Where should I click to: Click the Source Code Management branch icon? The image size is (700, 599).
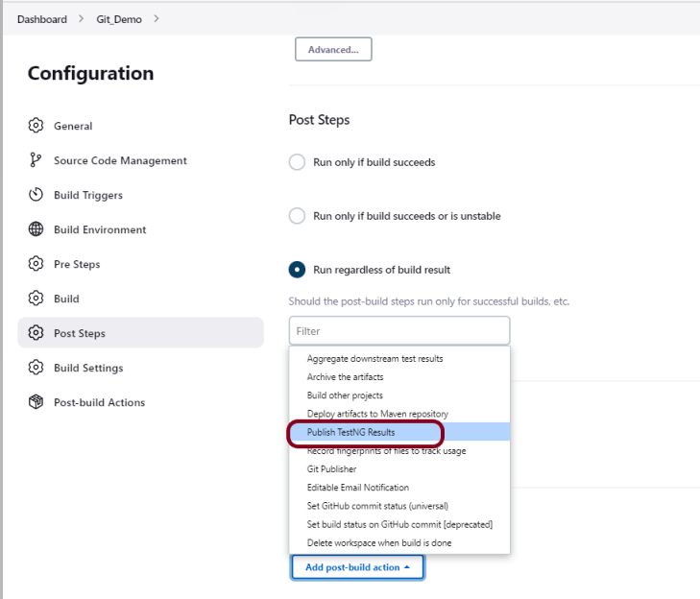36,160
